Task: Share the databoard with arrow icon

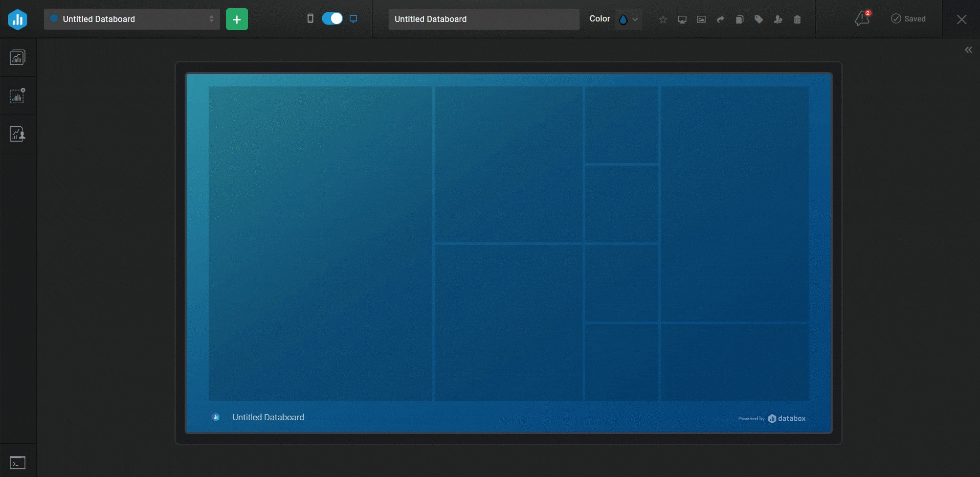Action: [x=721, y=19]
